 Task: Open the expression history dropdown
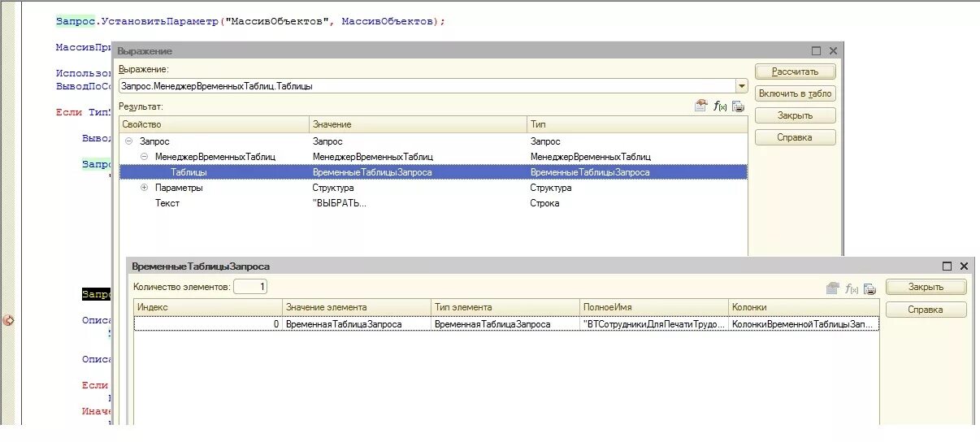[741, 85]
